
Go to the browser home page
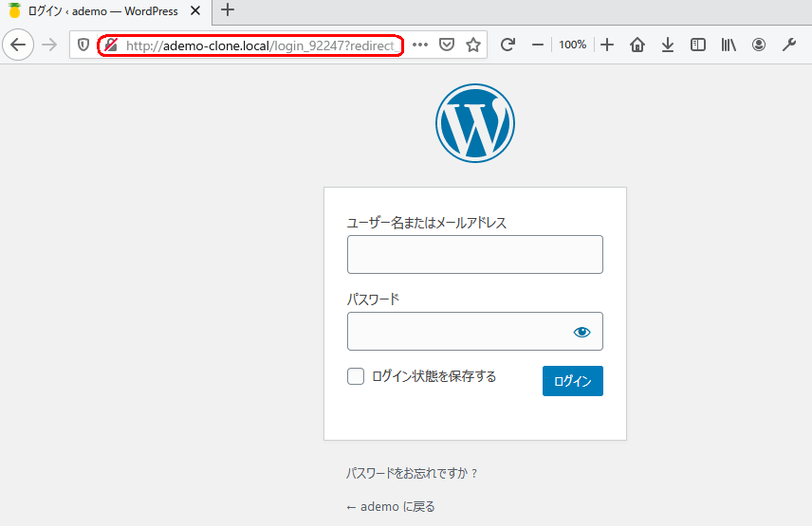click(x=637, y=45)
